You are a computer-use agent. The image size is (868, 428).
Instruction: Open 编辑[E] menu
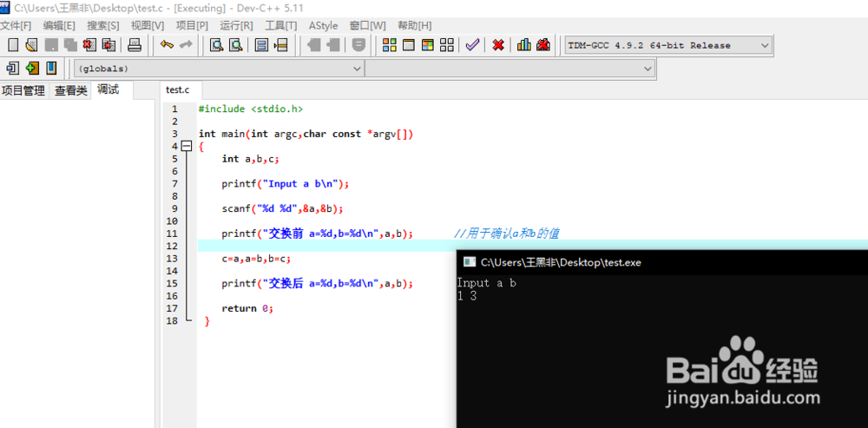(59, 25)
